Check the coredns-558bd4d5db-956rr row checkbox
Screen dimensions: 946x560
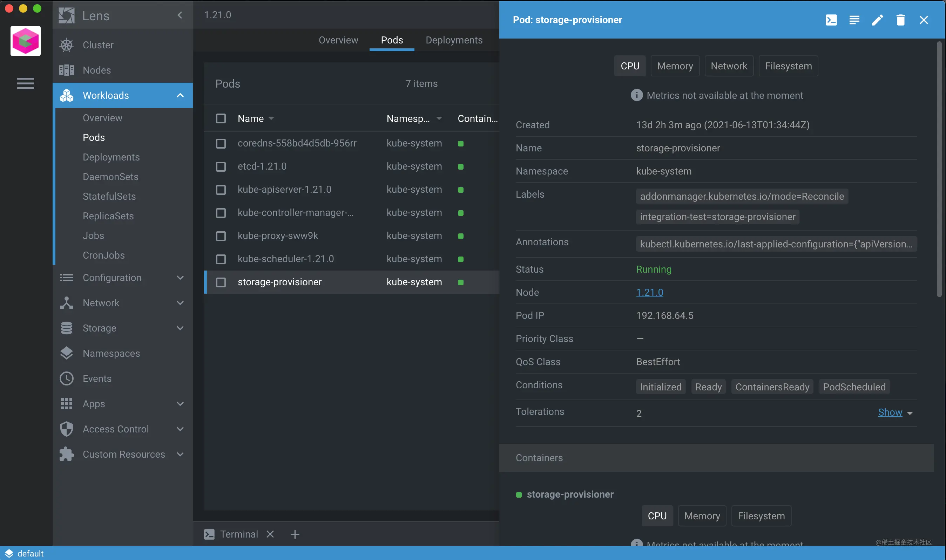[x=221, y=143]
